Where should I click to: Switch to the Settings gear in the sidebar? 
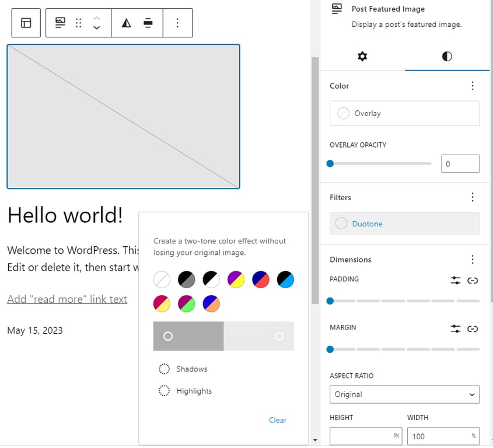(x=362, y=57)
